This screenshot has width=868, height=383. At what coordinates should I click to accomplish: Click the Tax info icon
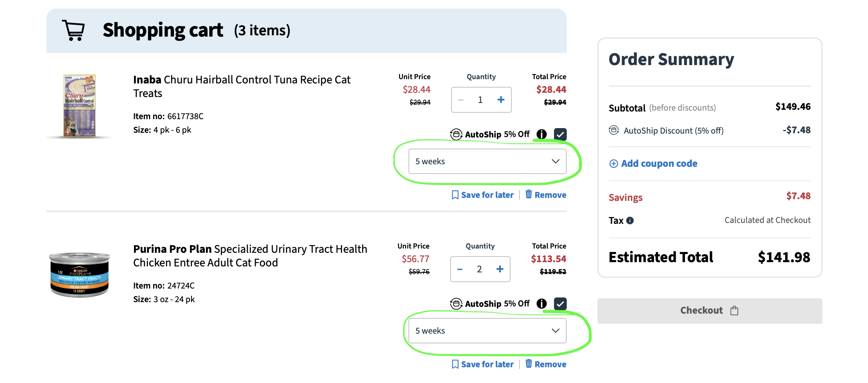630,220
